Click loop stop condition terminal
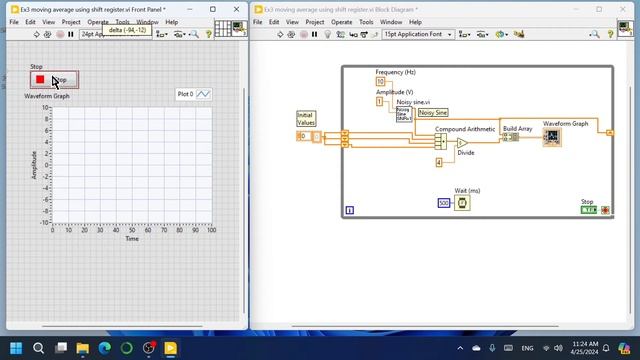640x360 pixels. pyautogui.click(x=605, y=210)
